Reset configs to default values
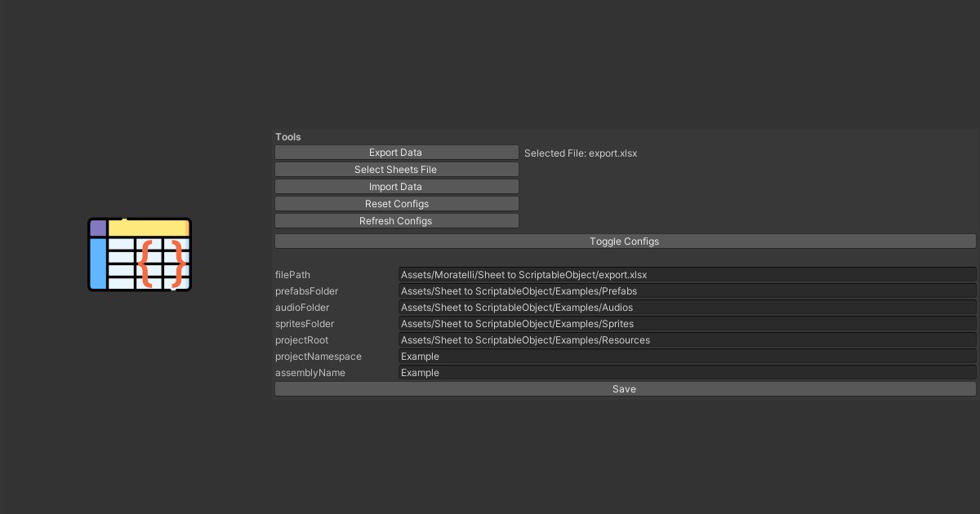The width and height of the screenshot is (980, 514). point(396,203)
